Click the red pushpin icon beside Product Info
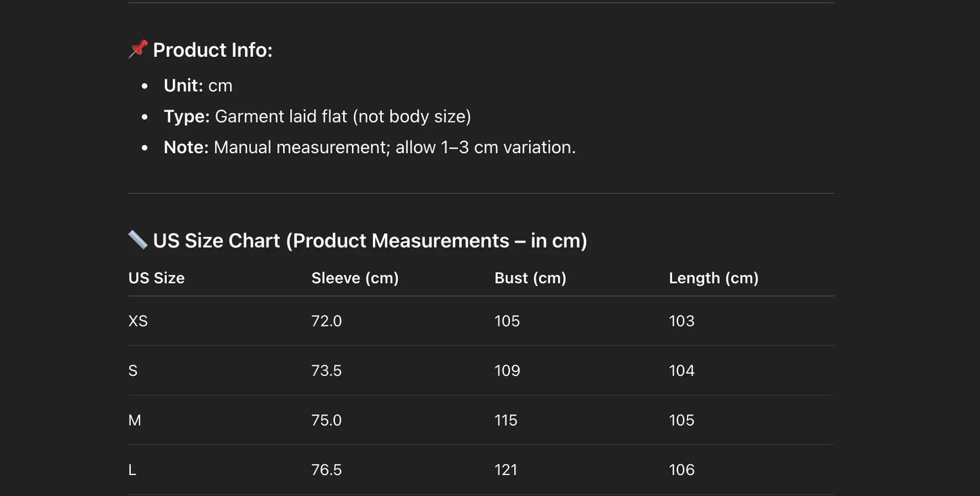The width and height of the screenshot is (980, 496). [x=138, y=49]
